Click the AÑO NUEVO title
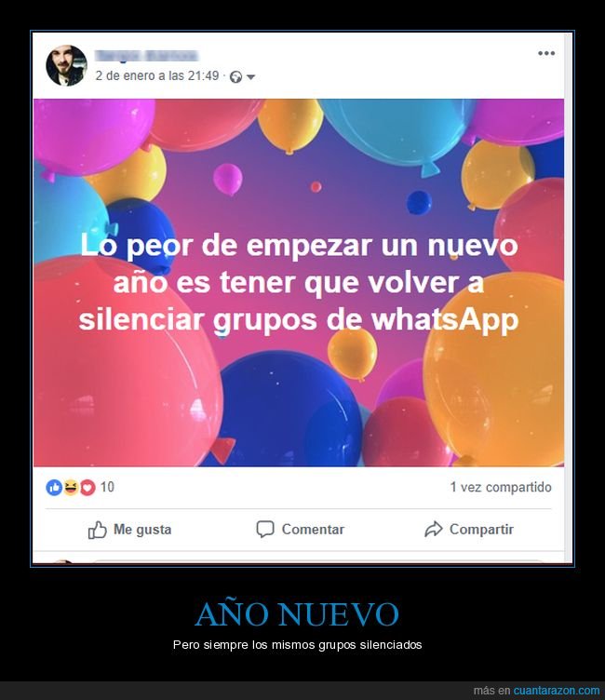Screen dimensions: 605x700 pos(297,613)
